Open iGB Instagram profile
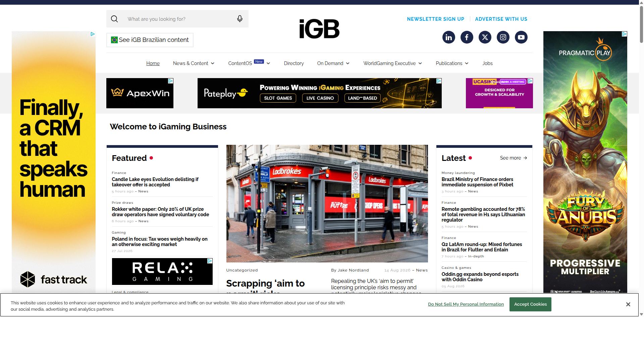This screenshot has width=644, height=362. coord(503,37)
